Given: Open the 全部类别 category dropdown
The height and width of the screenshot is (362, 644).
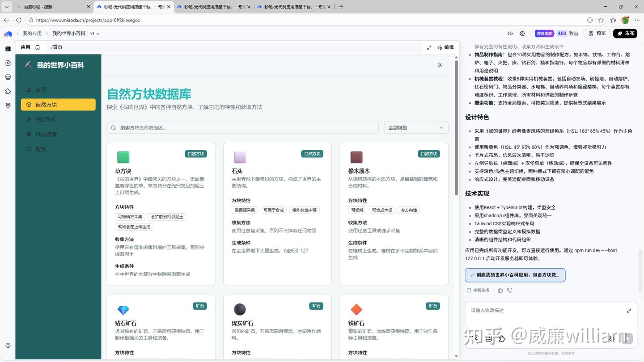Looking at the screenshot, I should point(415,128).
